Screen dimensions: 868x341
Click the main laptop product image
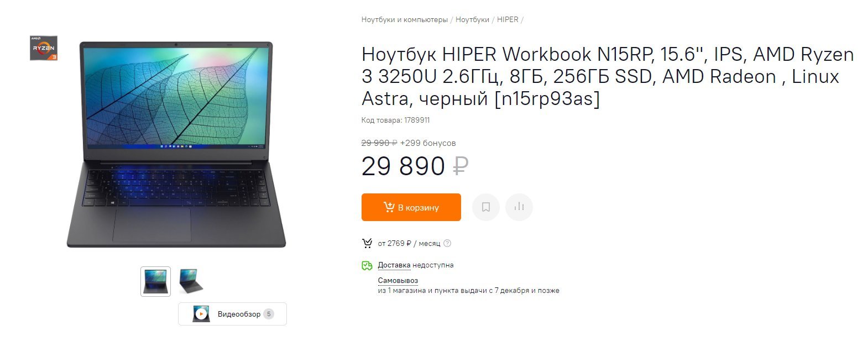(176, 144)
